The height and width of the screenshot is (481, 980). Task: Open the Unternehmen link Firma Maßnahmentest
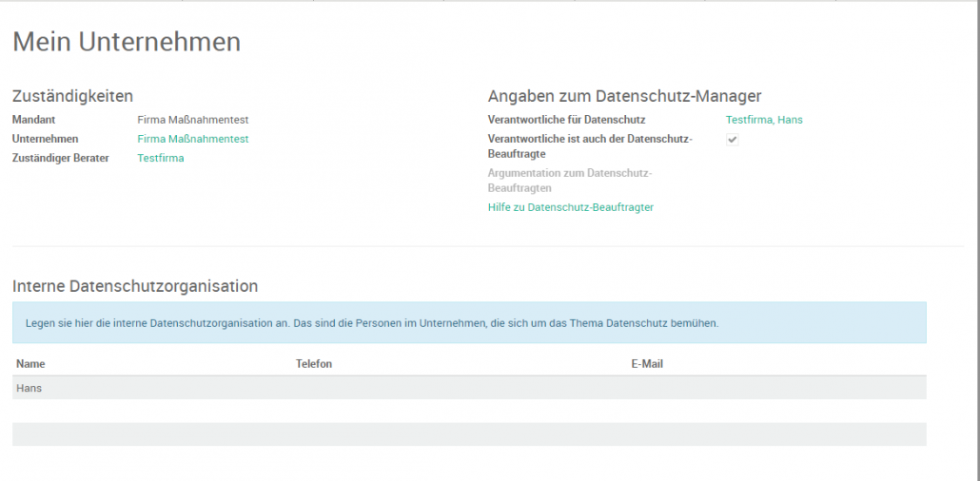[193, 139]
